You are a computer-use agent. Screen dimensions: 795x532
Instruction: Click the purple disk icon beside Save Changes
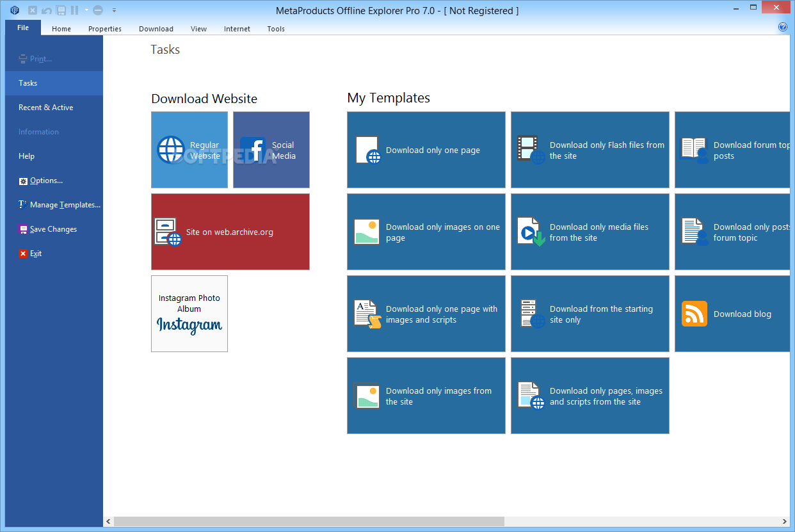23,229
